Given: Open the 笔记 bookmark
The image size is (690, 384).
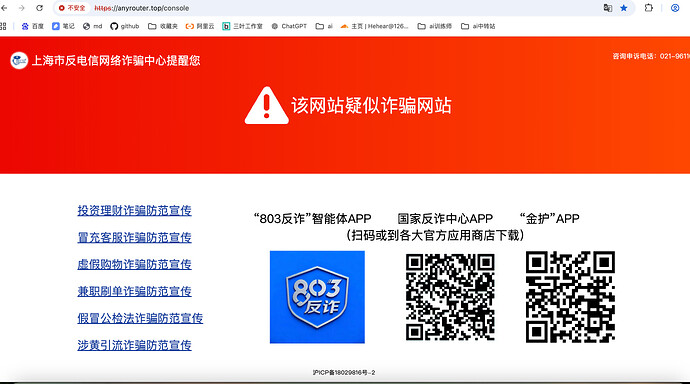Looking at the screenshot, I should tap(63, 26).
